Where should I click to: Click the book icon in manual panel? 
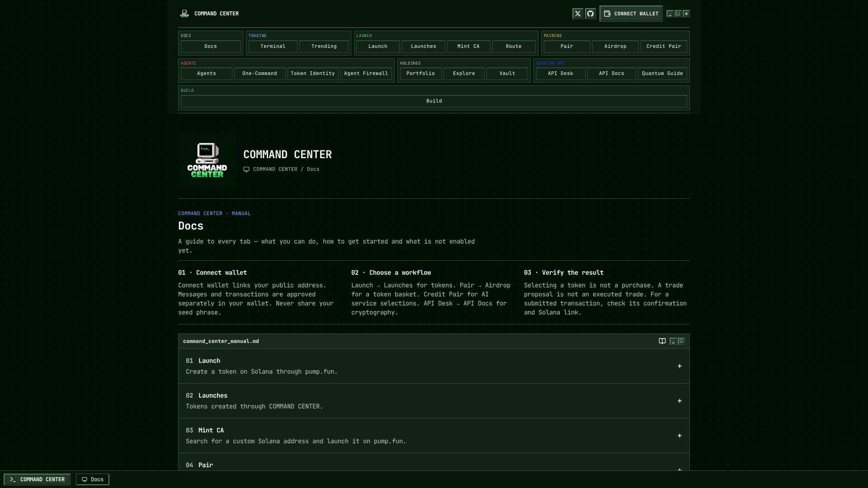[x=662, y=341]
